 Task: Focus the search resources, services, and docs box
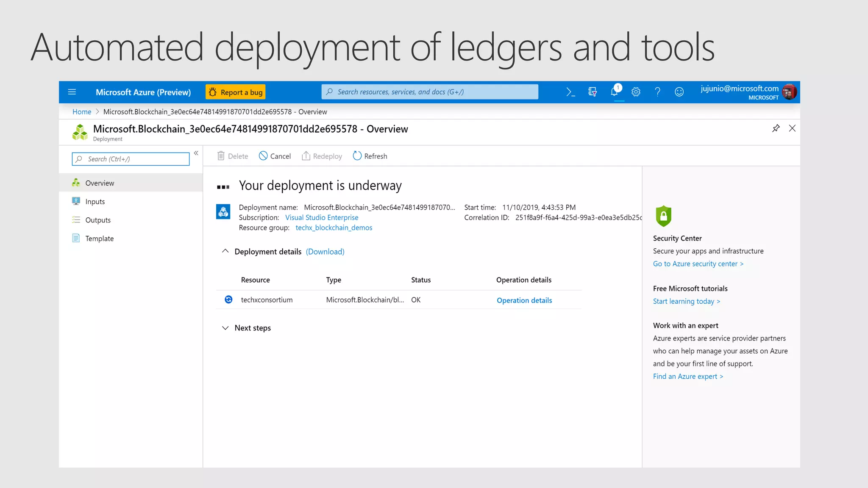coord(430,92)
